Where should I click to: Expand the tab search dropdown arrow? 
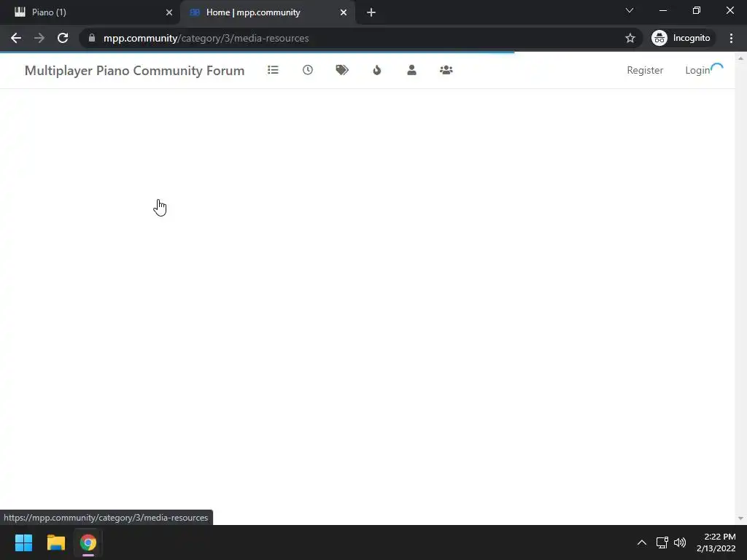pos(630,10)
